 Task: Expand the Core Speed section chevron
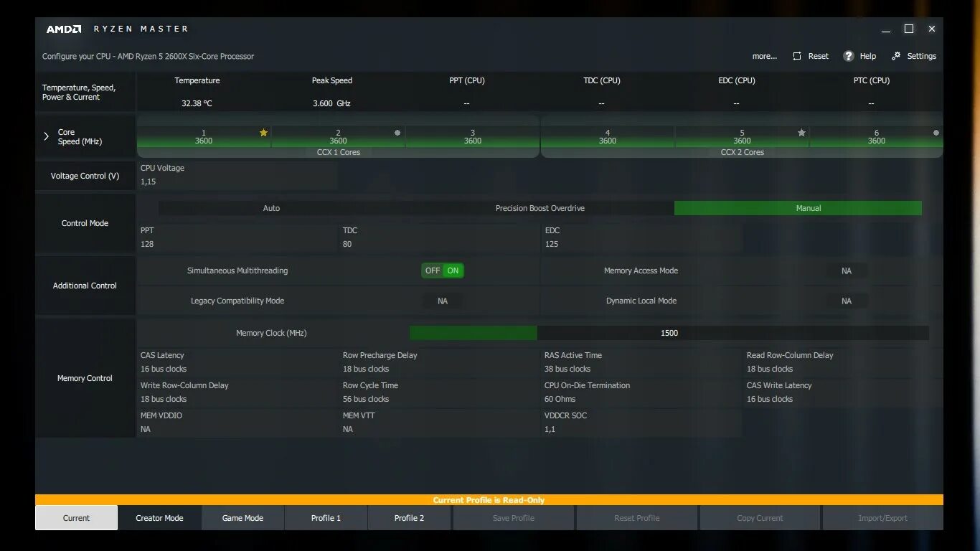point(47,136)
